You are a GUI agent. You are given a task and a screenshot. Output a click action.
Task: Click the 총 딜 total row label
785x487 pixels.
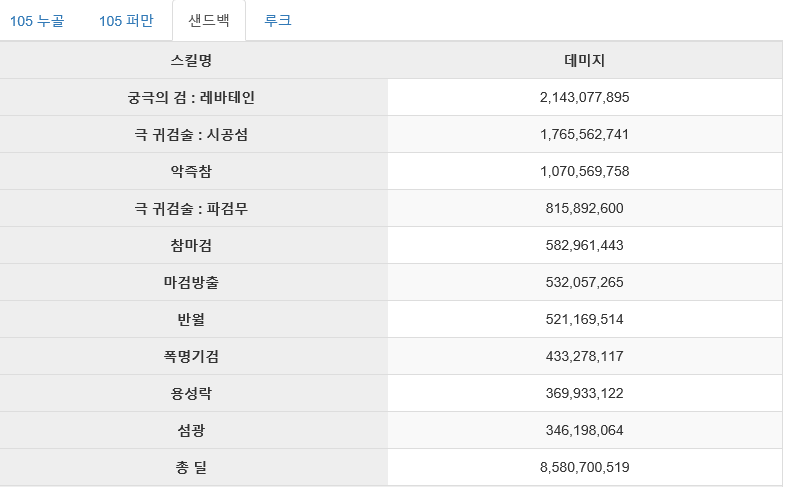191,467
